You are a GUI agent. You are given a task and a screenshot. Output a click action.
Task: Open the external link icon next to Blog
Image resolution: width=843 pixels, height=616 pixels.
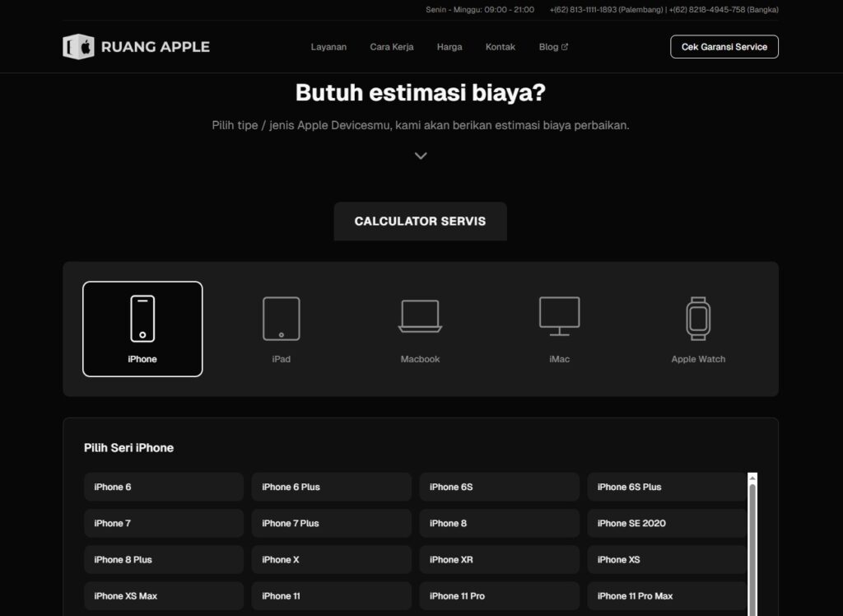tap(566, 46)
